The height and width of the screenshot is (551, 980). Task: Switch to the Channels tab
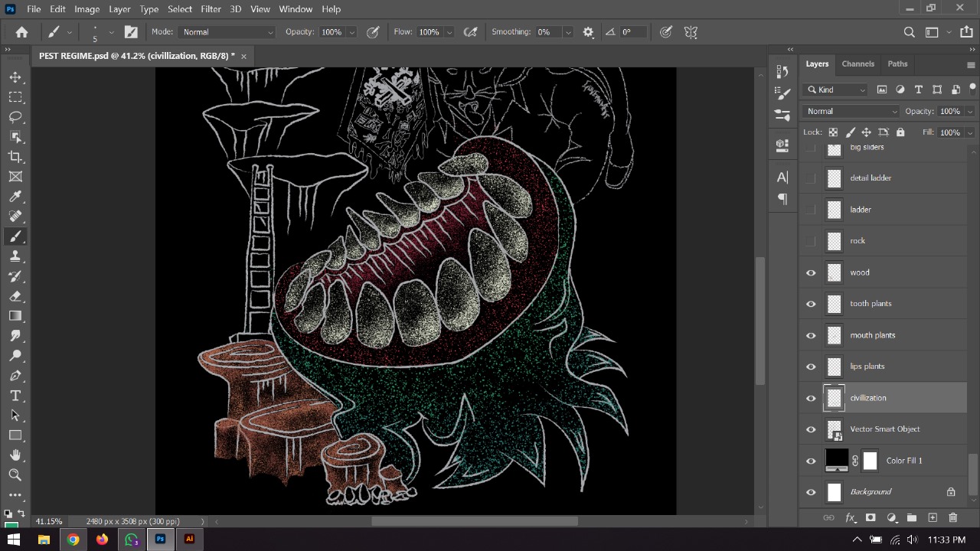tap(857, 64)
